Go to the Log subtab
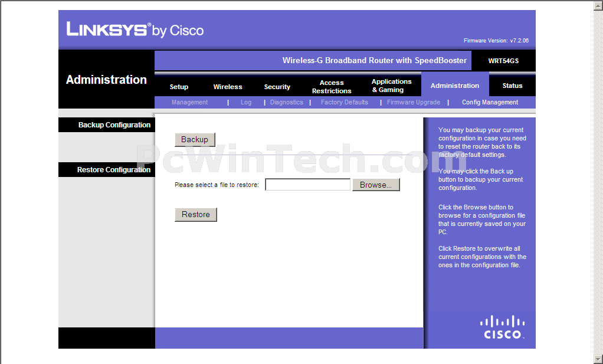This screenshot has width=603, height=364. 246,102
